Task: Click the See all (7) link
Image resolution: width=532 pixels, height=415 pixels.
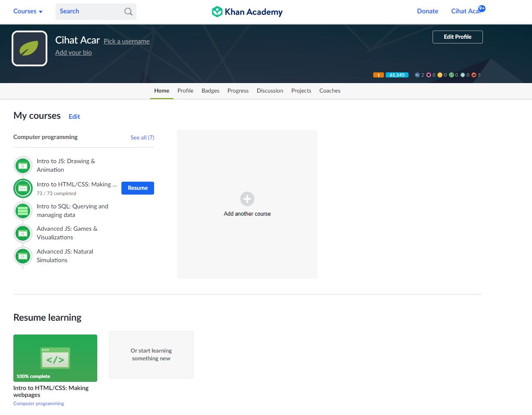Action: click(142, 138)
